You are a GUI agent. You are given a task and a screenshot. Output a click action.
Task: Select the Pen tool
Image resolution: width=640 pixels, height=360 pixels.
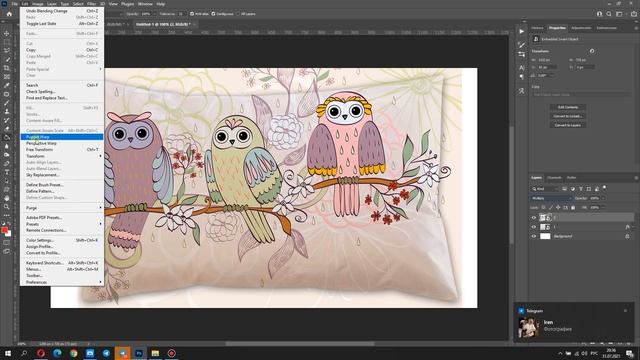(x=7, y=163)
